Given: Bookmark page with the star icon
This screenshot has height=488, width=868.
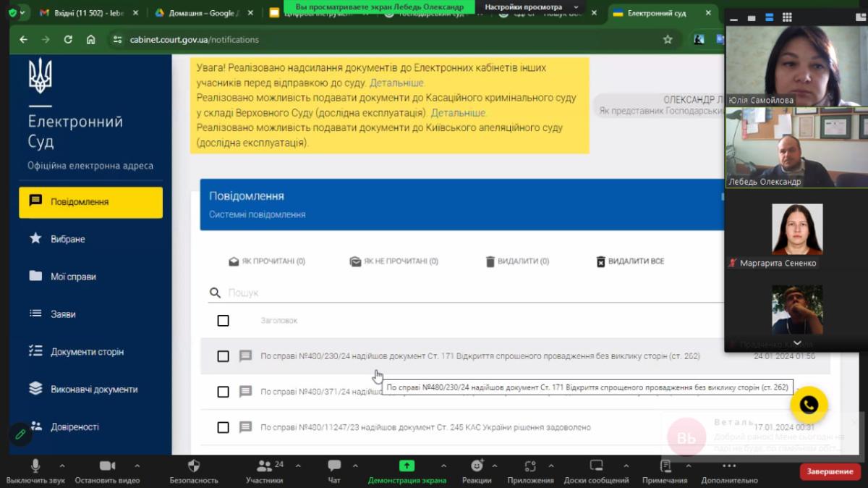Looking at the screenshot, I should 668,40.
